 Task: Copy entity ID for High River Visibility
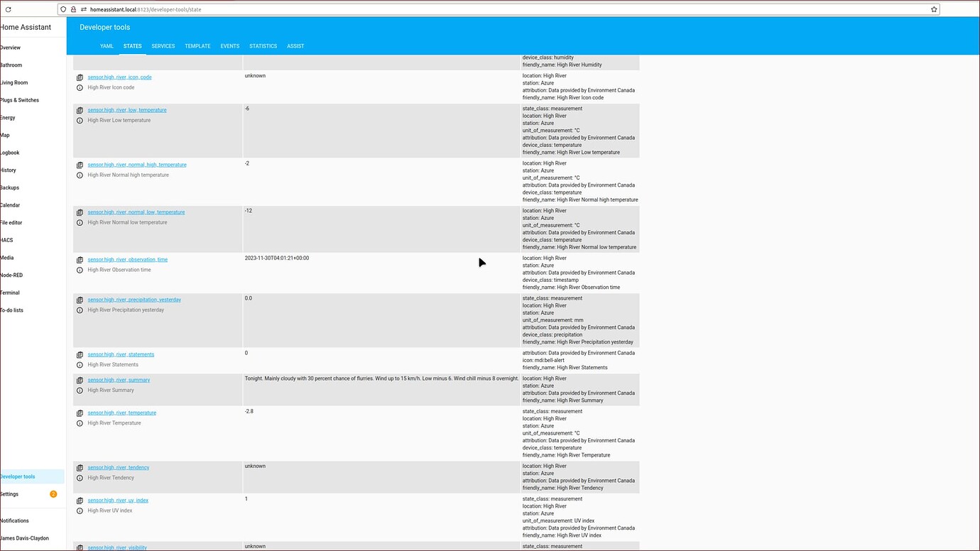(80, 547)
